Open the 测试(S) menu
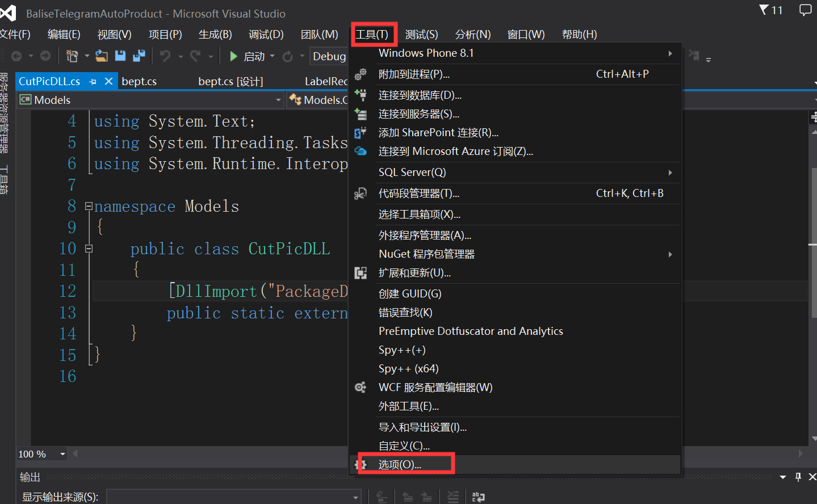The height and width of the screenshot is (504, 817). pos(421,34)
